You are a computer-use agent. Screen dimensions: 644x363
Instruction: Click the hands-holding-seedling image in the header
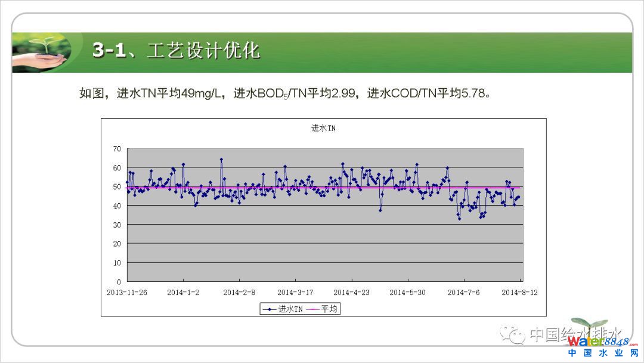pyautogui.click(x=42, y=52)
